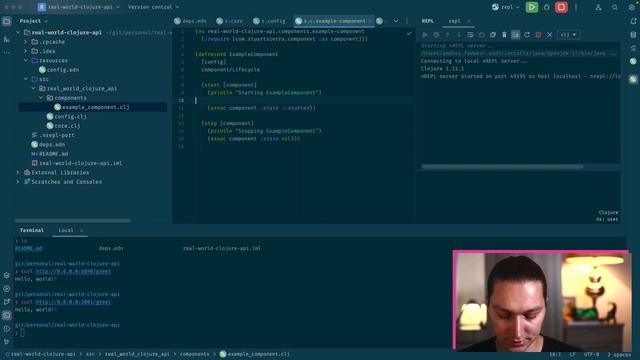640x360 pixels.
Task: Open the real-world-clojure-api project dropdown
Action: (79, 7)
